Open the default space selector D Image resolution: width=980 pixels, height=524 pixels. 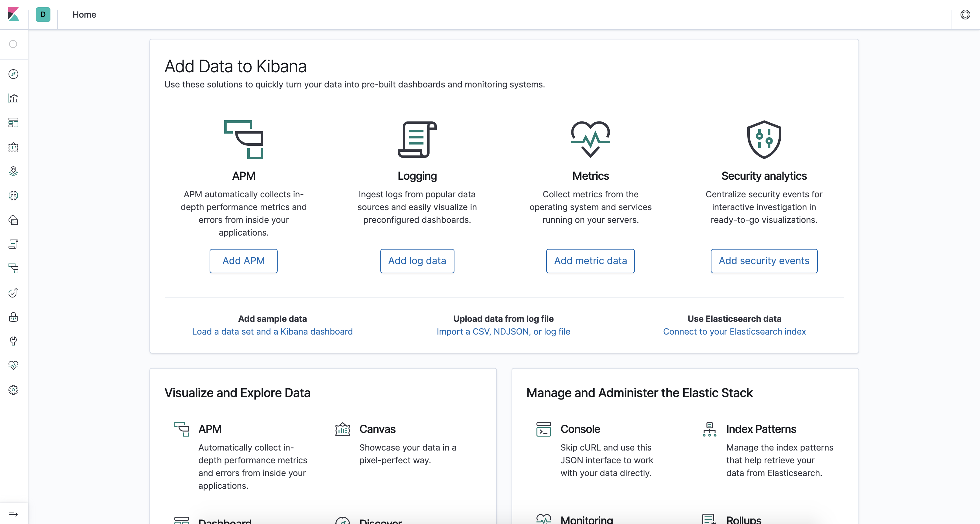click(x=43, y=15)
